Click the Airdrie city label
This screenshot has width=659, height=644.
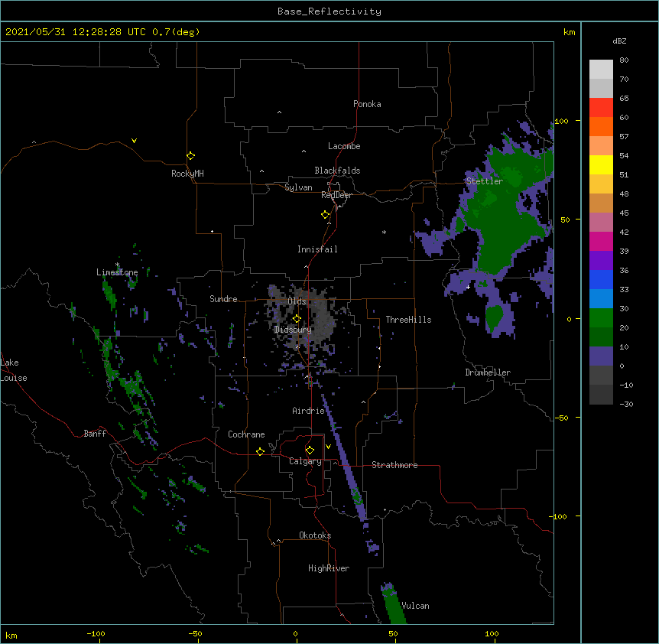(309, 411)
